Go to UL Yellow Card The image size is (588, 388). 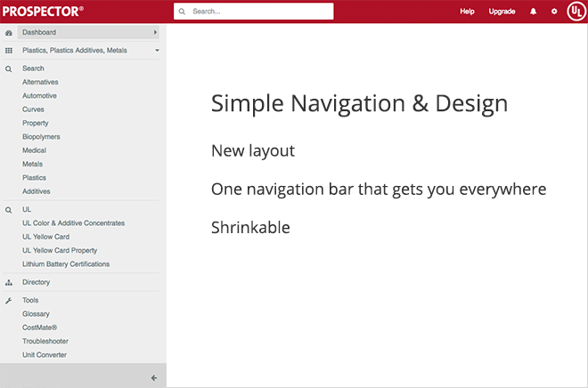(x=45, y=237)
